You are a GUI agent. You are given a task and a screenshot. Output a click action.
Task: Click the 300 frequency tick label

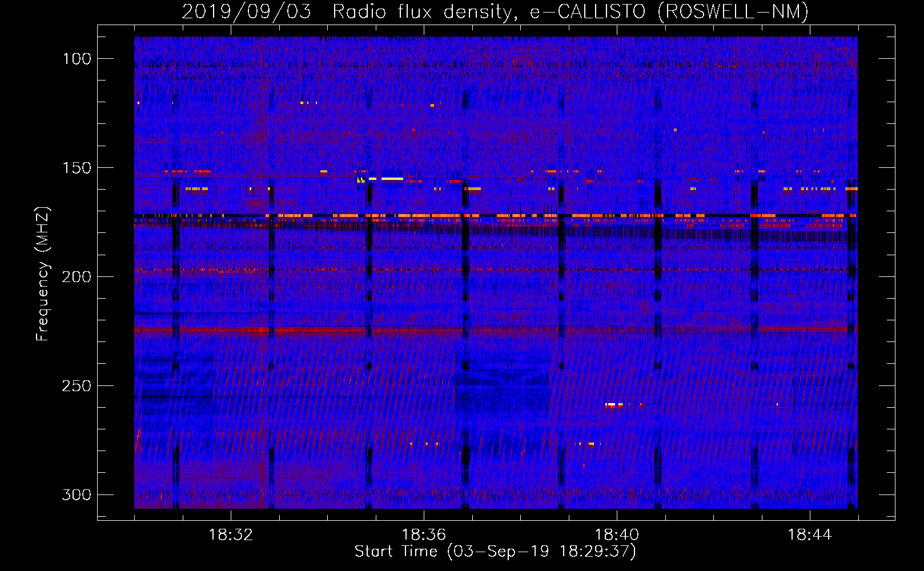[x=77, y=494]
